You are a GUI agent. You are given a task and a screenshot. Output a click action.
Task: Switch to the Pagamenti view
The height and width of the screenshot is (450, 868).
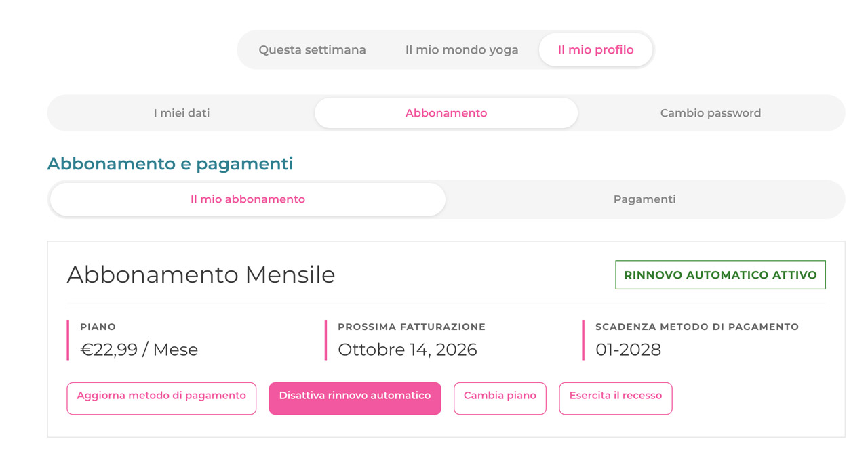[x=644, y=199]
